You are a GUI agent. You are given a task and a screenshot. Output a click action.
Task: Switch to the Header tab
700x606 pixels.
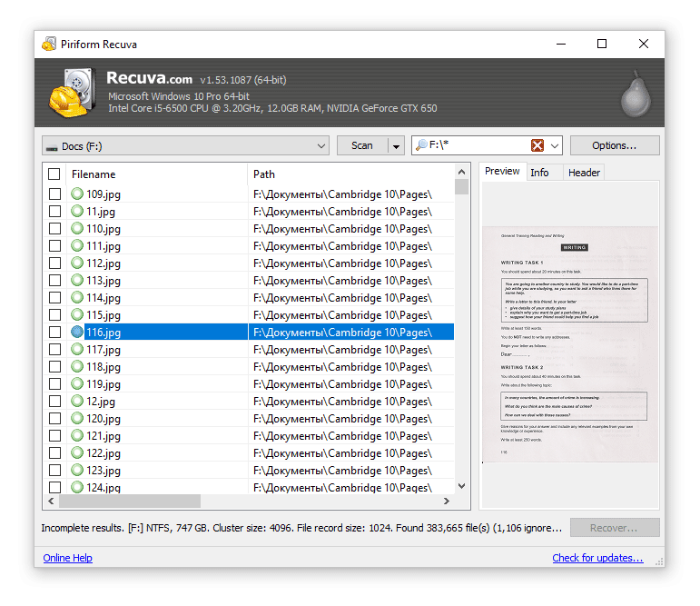coord(584,173)
